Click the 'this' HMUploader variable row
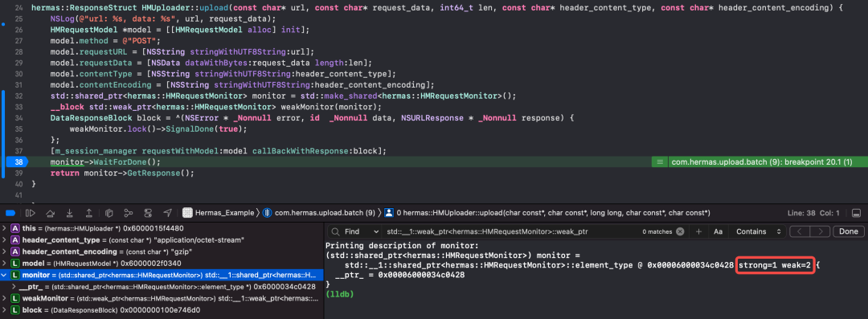This screenshot has width=868, height=319. pyautogui.click(x=161, y=227)
